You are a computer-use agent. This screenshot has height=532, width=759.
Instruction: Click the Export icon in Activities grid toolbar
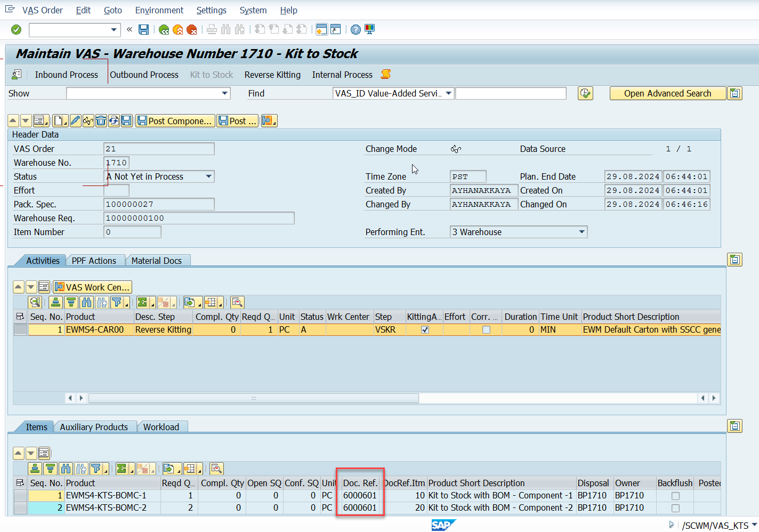tap(190, 302)
